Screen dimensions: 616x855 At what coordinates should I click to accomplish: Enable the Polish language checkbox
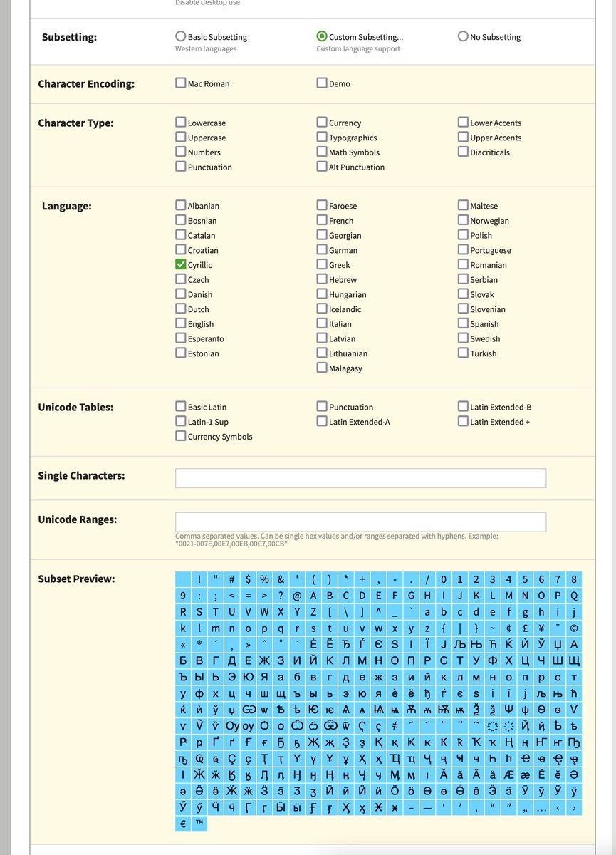[464, 234]
